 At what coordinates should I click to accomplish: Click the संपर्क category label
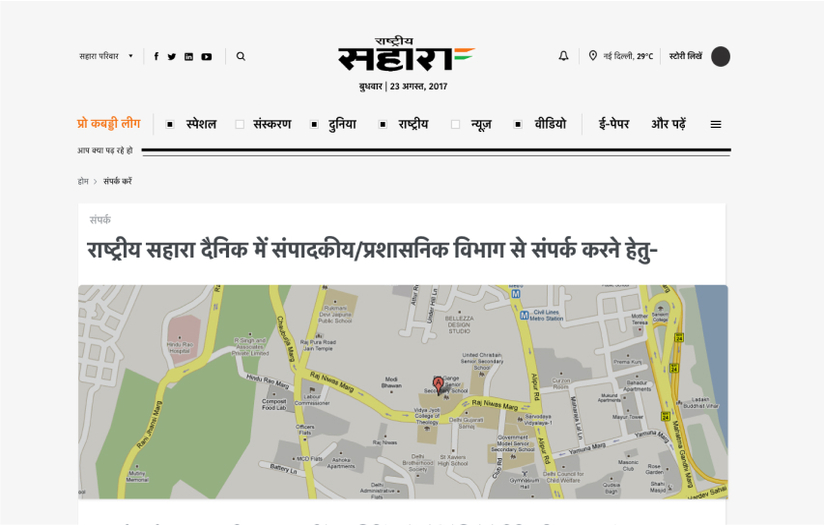100,219
